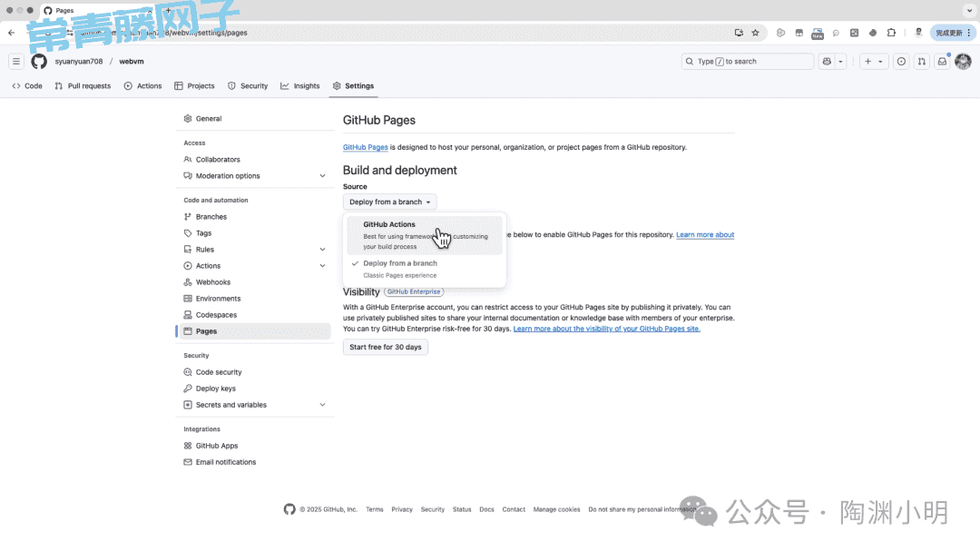980x552 pixels.
Task: Open the footer Security link
Action: (433, 509)
